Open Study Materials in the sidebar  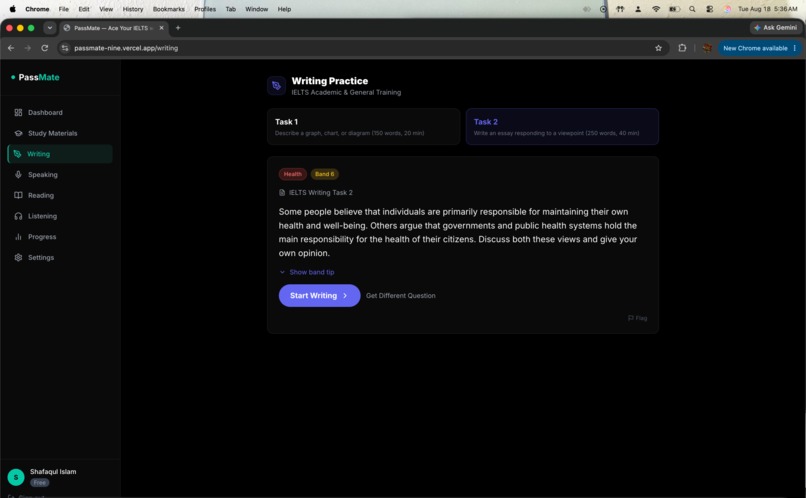click(60, 133)
